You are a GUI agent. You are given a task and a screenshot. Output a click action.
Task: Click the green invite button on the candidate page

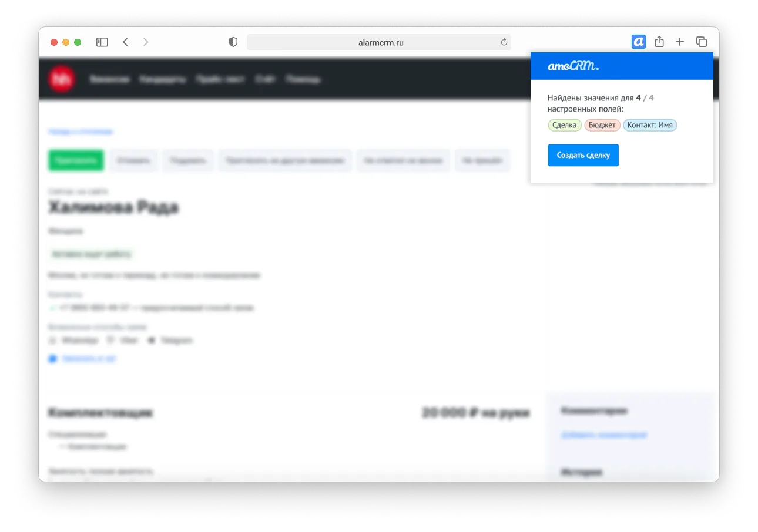[x=76, y=160]
